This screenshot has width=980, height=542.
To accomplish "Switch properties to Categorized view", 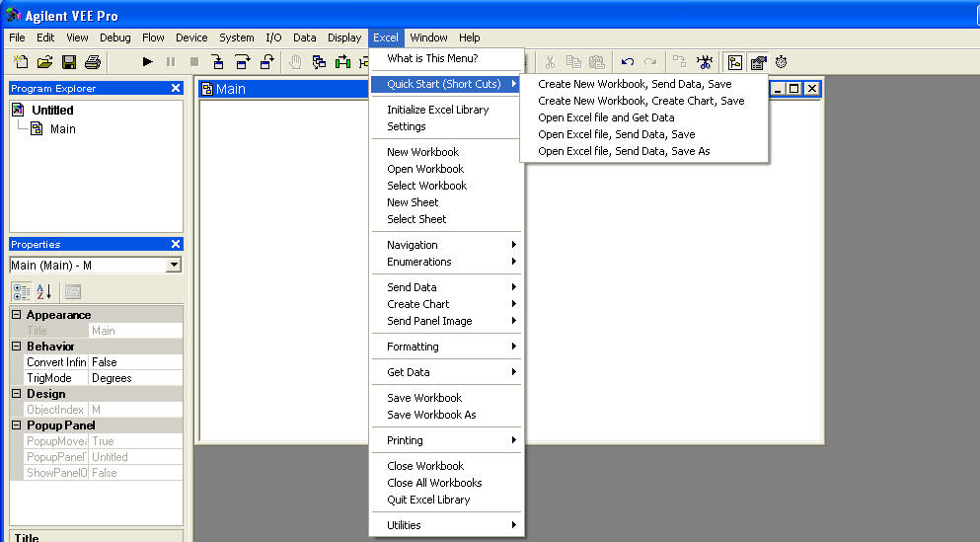I will pyautogui.click(x=22, y=291).
